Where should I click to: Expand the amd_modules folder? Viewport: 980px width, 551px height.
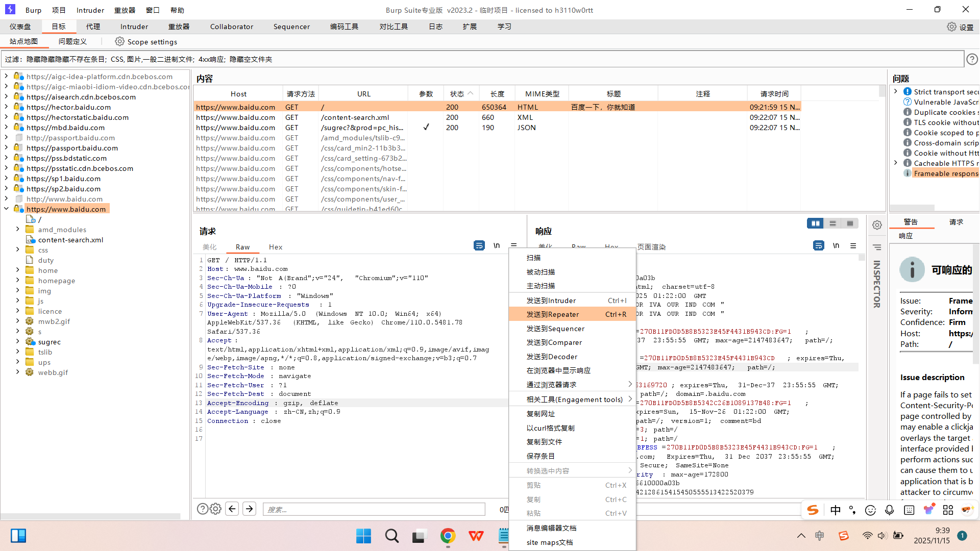(x=18, y=230)
